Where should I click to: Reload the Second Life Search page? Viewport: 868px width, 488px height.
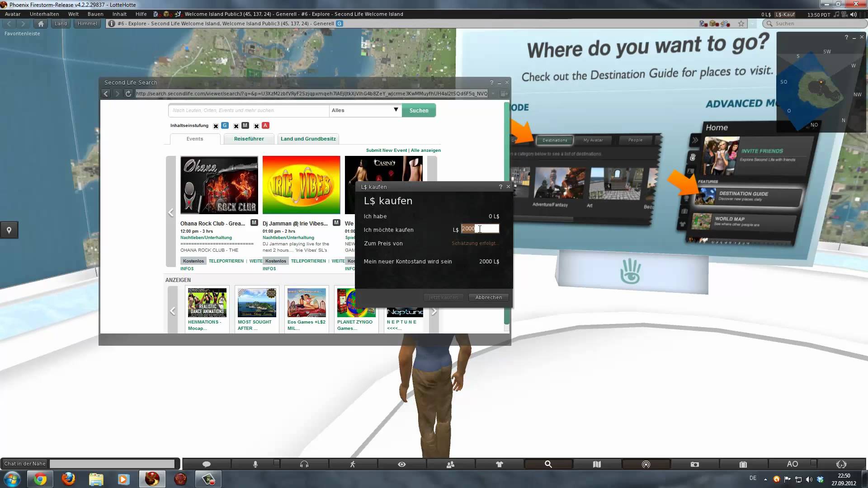tap(128, 94)
